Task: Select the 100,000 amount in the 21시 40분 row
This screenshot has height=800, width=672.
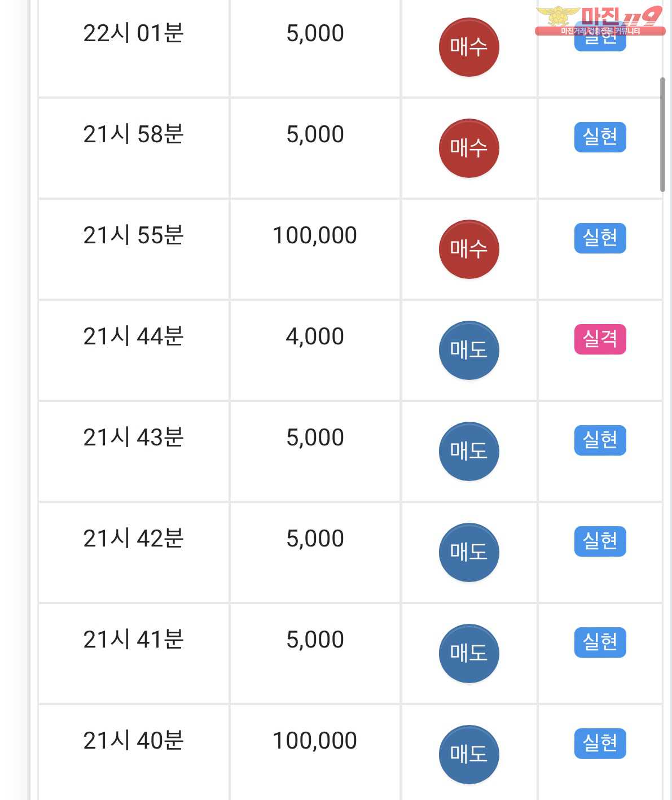Action: click(x=315, y=740)
